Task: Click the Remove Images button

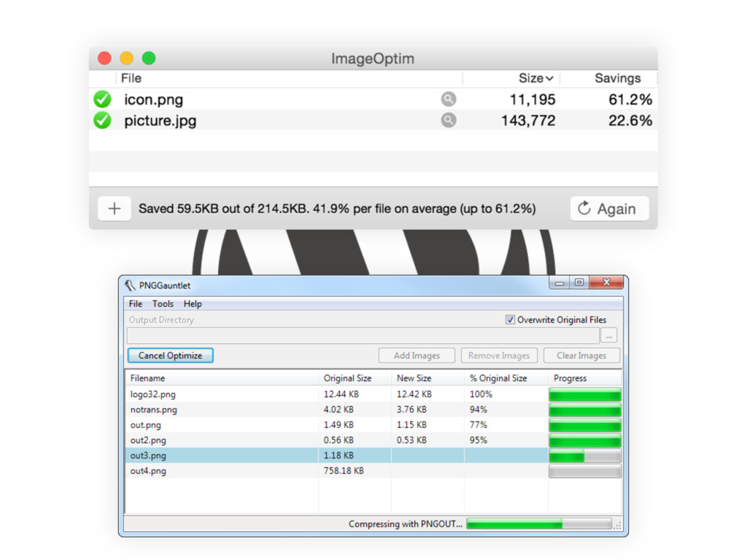Action: click(x=499, y=355)
